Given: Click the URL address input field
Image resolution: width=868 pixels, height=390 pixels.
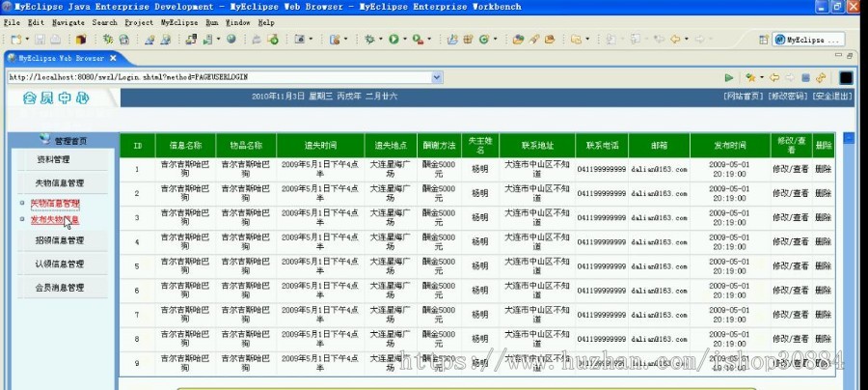Looking at the screenshot, I should 219,77.
